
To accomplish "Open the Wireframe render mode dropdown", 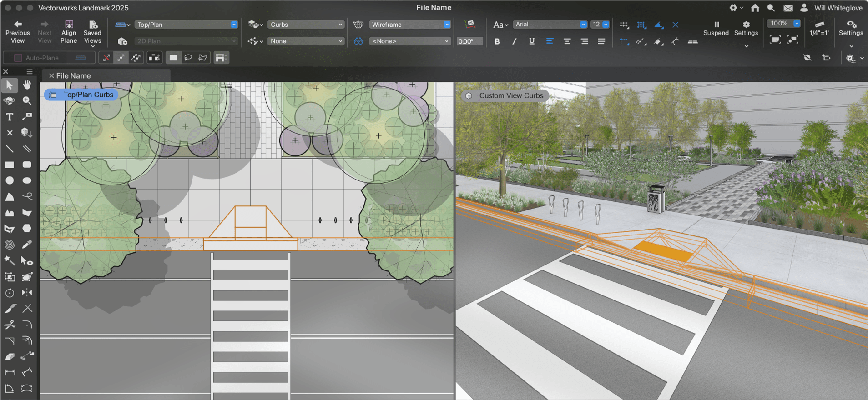I will [x=410, y=25].
